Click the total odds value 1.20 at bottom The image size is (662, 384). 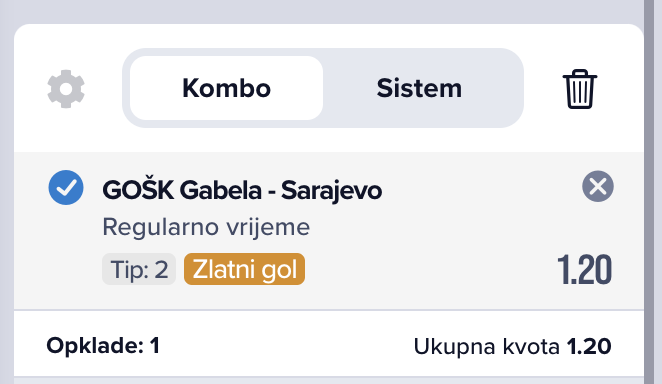[589, 346]
